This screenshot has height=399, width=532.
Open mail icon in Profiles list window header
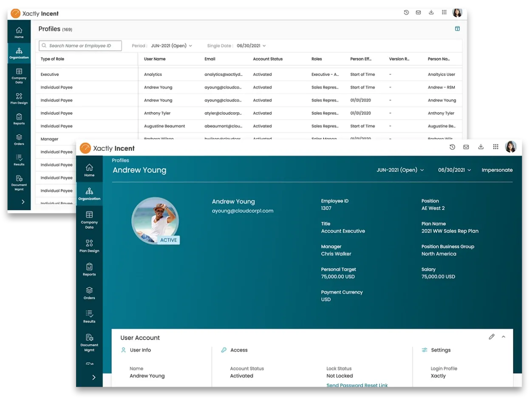[x=419, y=13]
